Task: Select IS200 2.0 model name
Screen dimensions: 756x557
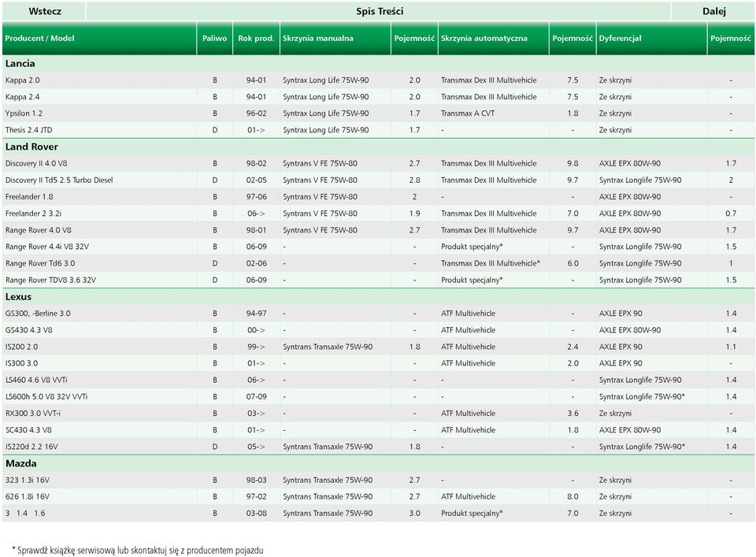Action: point(22,347)
